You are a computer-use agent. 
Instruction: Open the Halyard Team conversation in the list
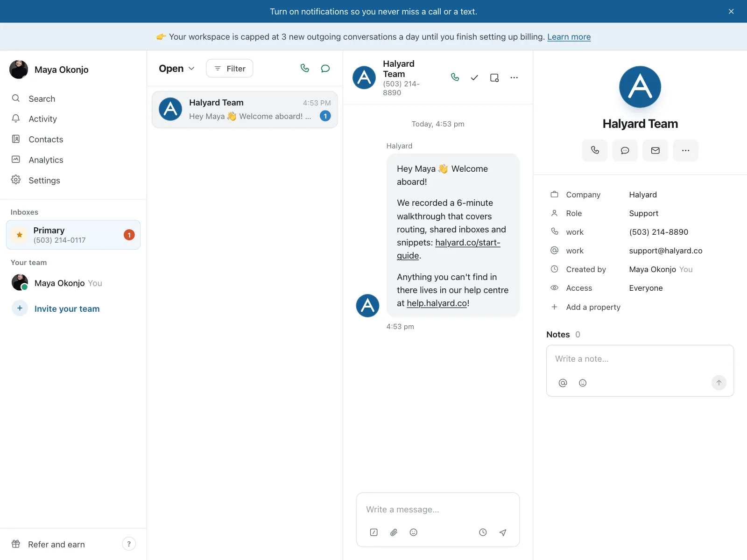click(245, 110)
